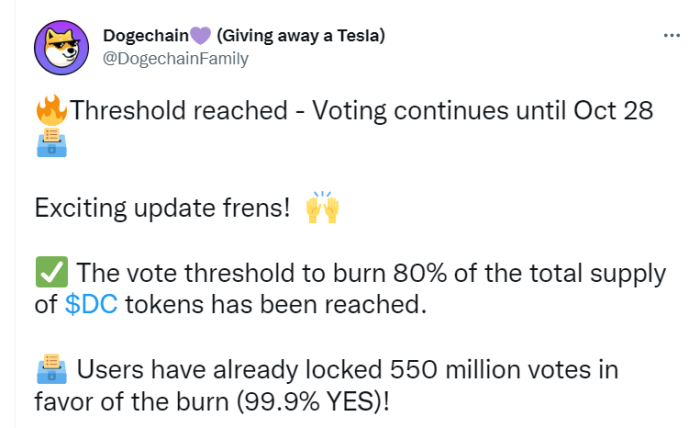Click the "80%" figure in the tweet
The image size is (700, 428).
click(x=420, y=273)
